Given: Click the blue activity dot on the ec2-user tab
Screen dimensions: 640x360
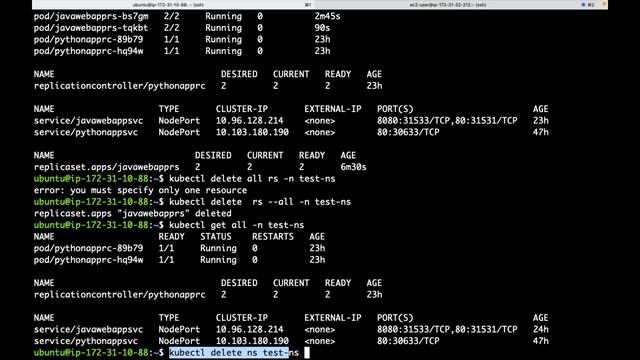Looking at the screenshot, I should click(x=583, y=4).
